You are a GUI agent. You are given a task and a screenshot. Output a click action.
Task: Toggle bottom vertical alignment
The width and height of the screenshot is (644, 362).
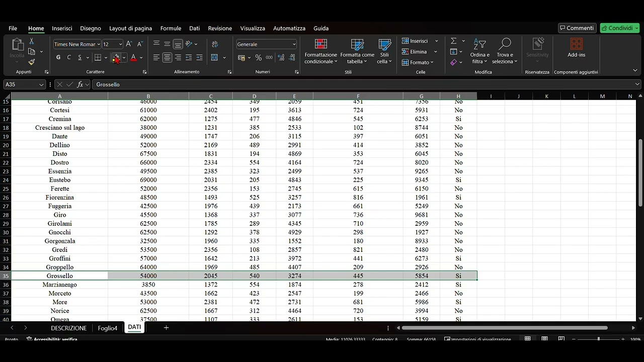point(178,44)
